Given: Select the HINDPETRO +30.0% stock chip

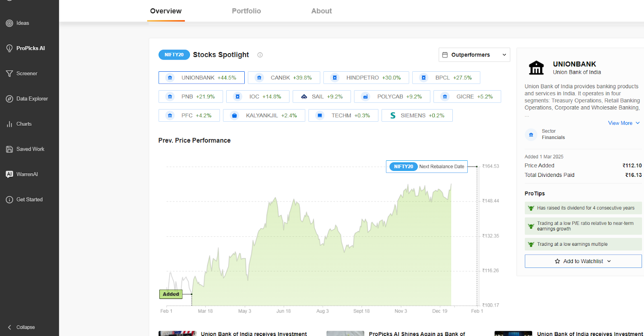Looking at the screenshot, I should pos(366,78).
